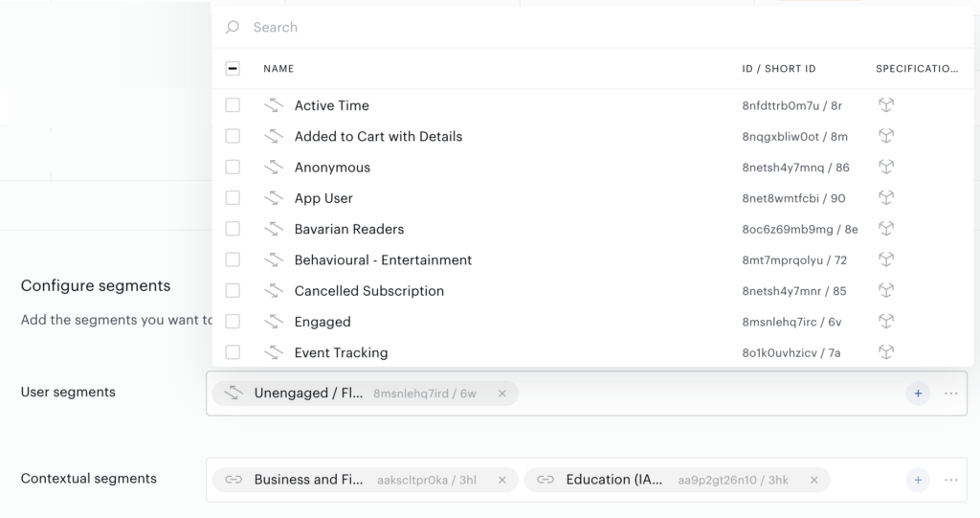Check the Anonymous segment checkbox

point(233,167)
